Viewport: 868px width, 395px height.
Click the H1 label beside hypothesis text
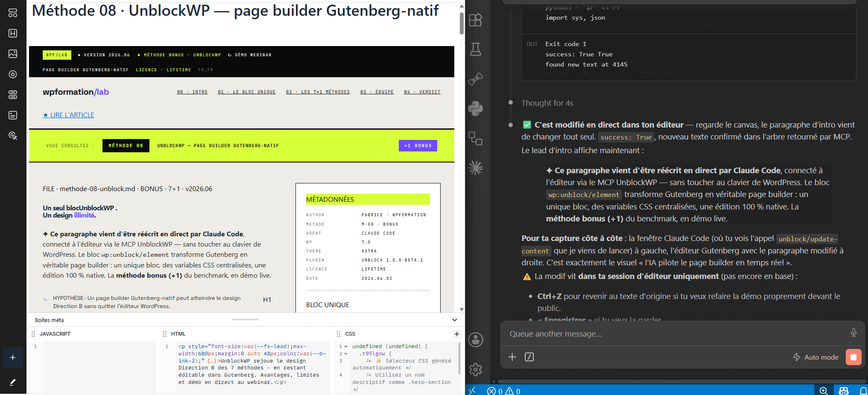click(267, 300)
